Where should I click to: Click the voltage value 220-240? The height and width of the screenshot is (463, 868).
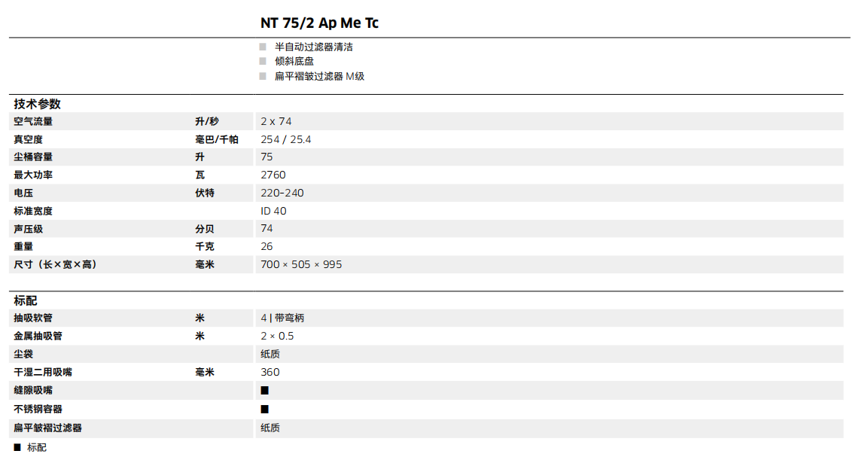coord(282,193)
